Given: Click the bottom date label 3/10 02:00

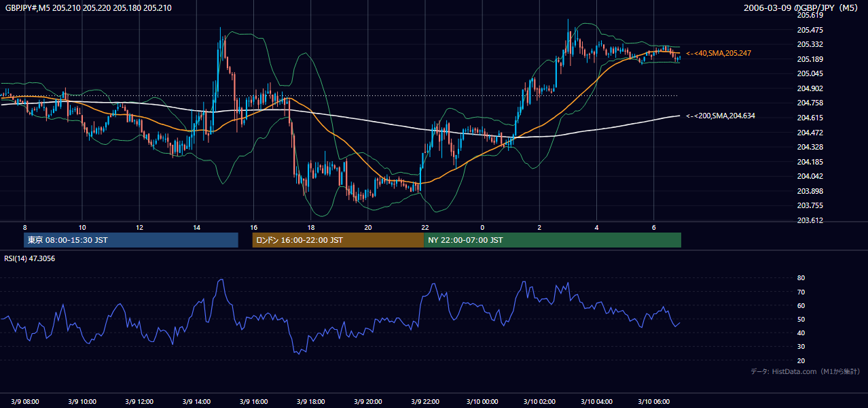Looking at the screenshot, I should (539, 402).
